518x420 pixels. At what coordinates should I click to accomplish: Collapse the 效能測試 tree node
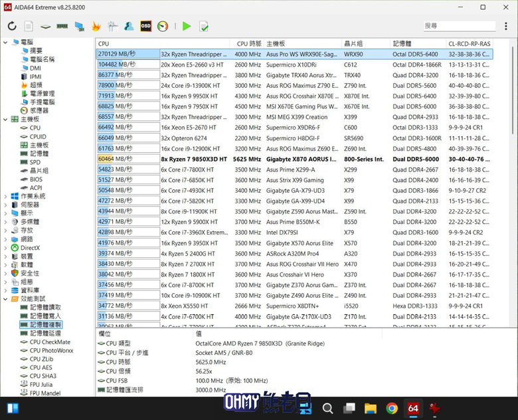pos(5,299)
